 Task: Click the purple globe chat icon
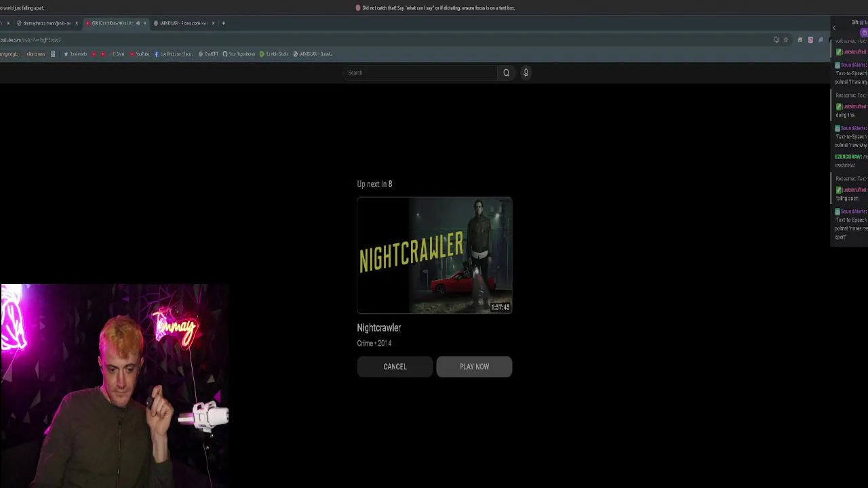[864, 33]
